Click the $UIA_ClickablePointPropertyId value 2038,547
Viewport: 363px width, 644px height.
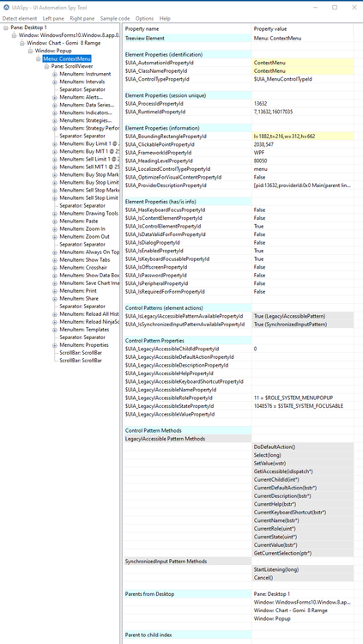click(302, 144)
